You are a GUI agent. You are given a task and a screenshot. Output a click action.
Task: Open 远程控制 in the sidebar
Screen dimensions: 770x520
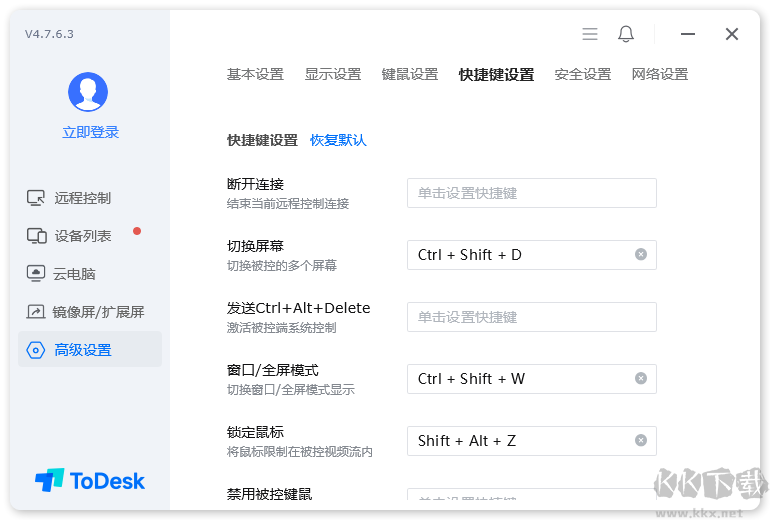pos(90,198)
